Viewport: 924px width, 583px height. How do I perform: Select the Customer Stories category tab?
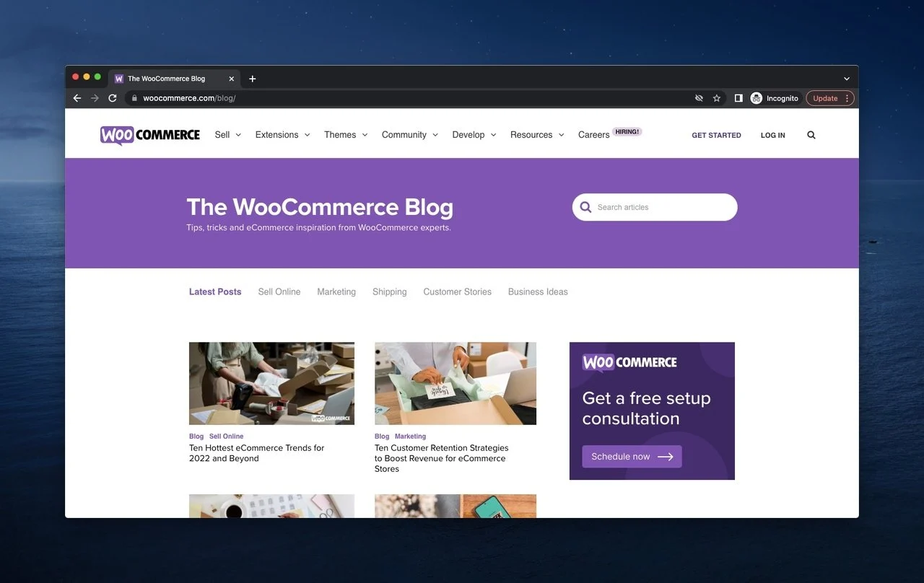pos(457,291)
